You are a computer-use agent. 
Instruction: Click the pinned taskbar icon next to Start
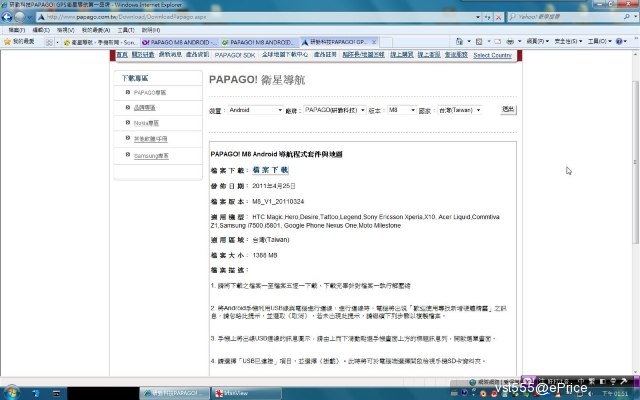click(36, 393)
